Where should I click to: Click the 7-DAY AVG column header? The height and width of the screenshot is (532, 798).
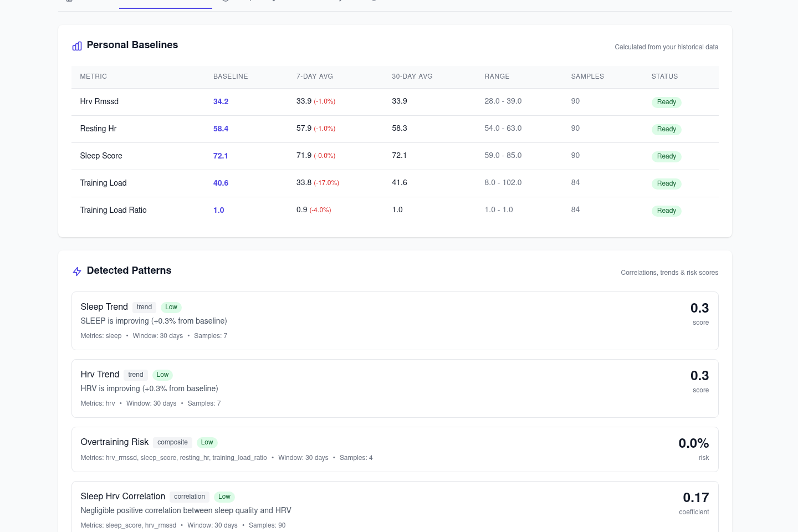point(315,76)
